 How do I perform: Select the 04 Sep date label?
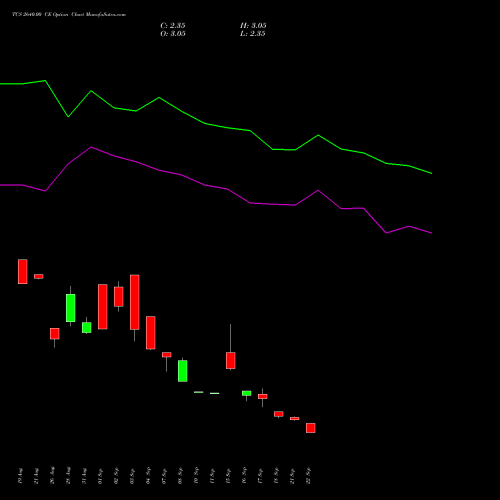pos(148,476)
